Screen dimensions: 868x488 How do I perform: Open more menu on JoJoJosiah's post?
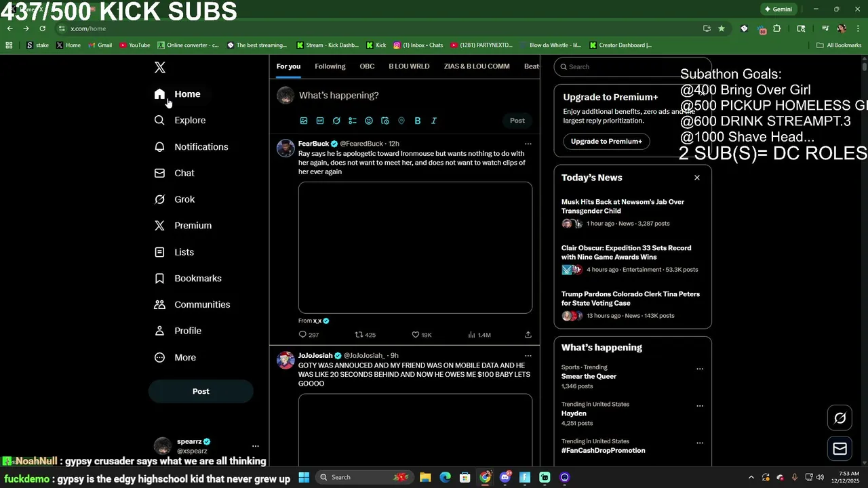528,356
